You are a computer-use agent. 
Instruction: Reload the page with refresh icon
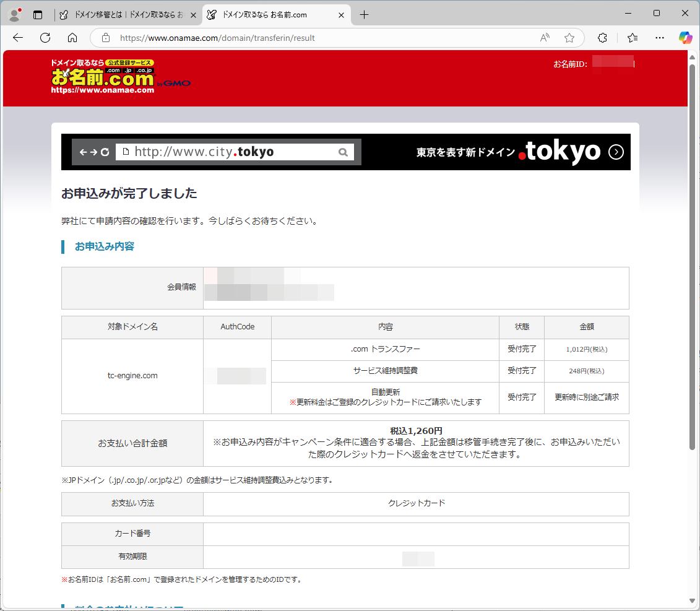(45, 38)
